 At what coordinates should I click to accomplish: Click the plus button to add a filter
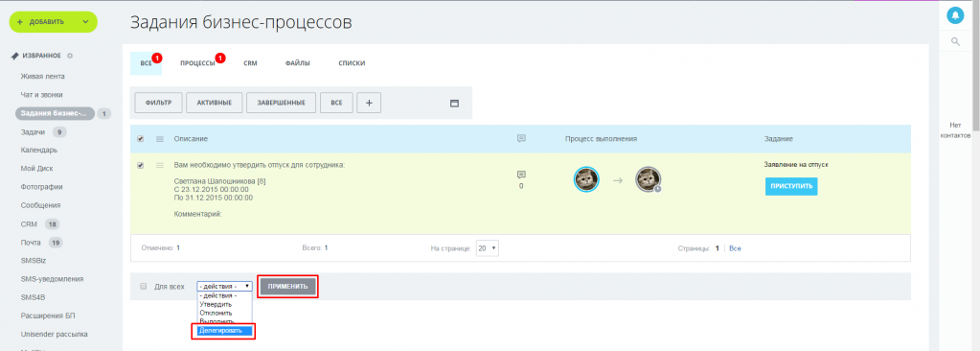(369, 104)
